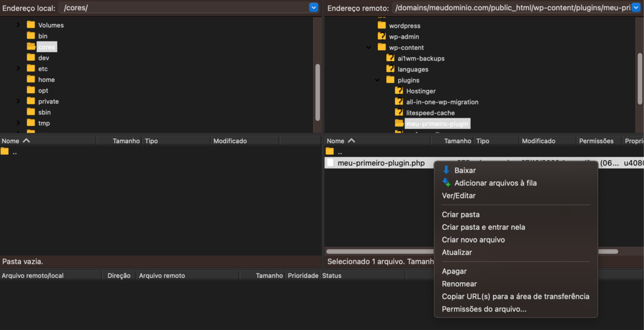Viewport: 644px width, 330px height.
Task: Choose Copiar URL(s) para a área de transferência
Action: [x=516, y=296]
